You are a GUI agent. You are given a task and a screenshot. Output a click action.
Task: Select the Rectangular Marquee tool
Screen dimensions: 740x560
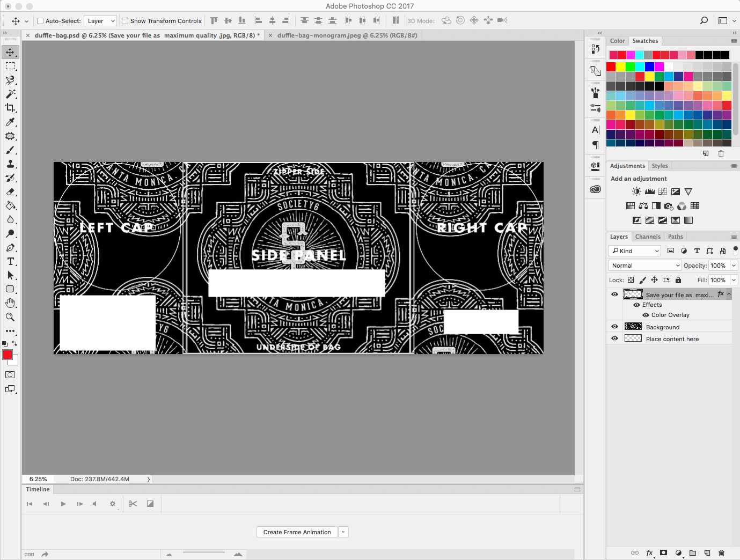click(10, 66)
